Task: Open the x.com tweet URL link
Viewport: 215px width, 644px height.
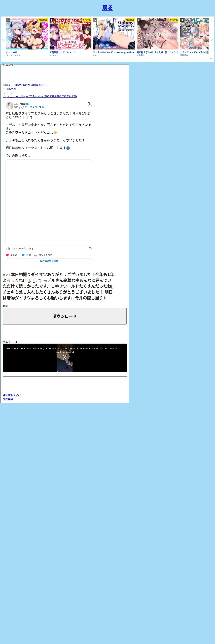Action: coord(40,96)
